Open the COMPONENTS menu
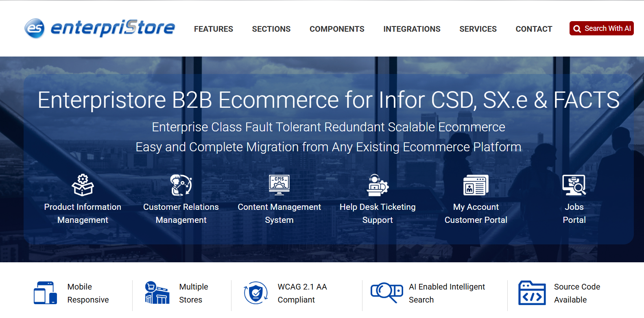This screenshot has height=318, width=644. 337,29
